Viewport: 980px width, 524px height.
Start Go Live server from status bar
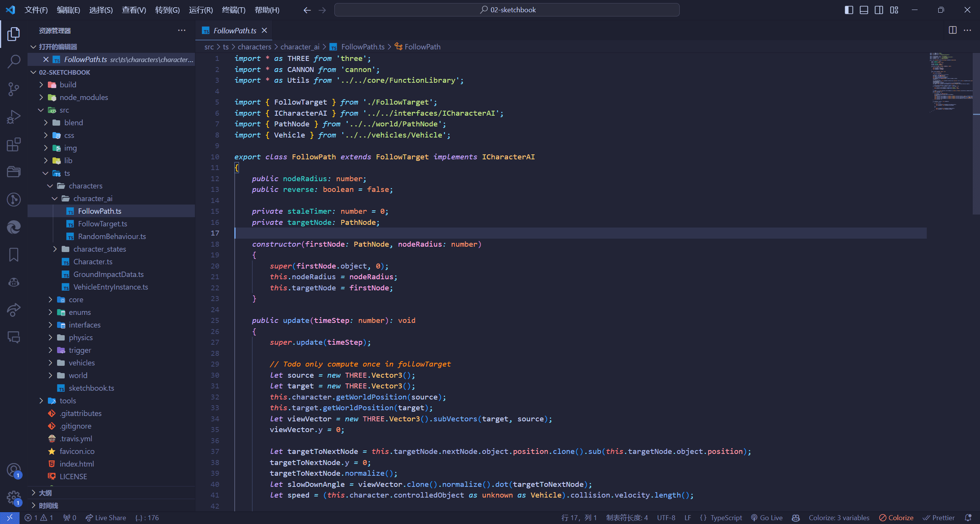(x=767, y=517)
